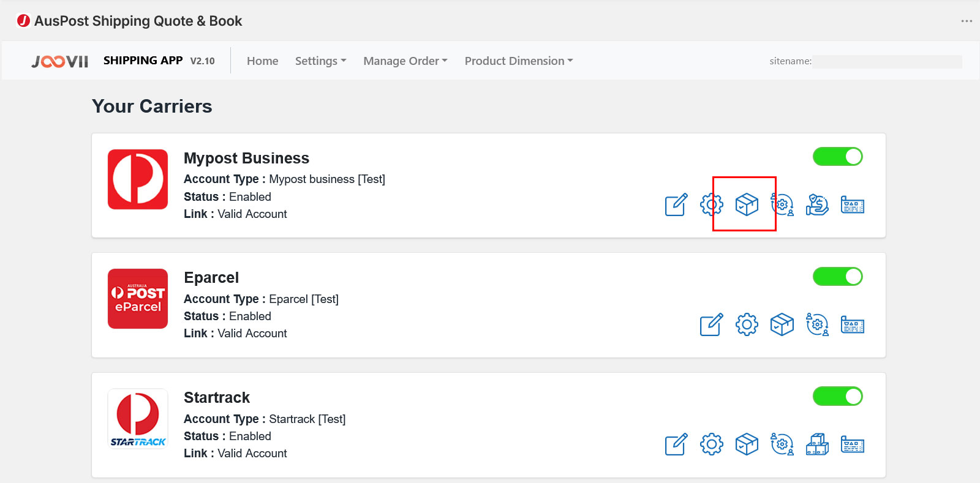Screen dimensions: 980x483
Task: Disable the Startrack carrier toggle
Action: coord(837,396)
